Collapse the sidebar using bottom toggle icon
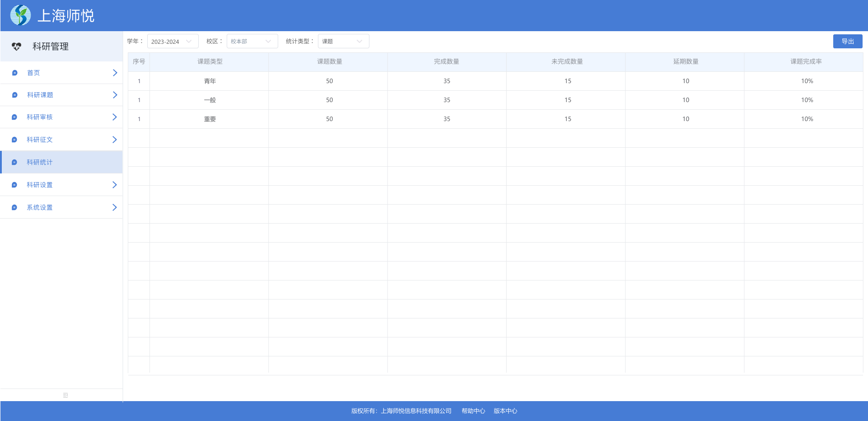868x421 pixels. (65, 395)
